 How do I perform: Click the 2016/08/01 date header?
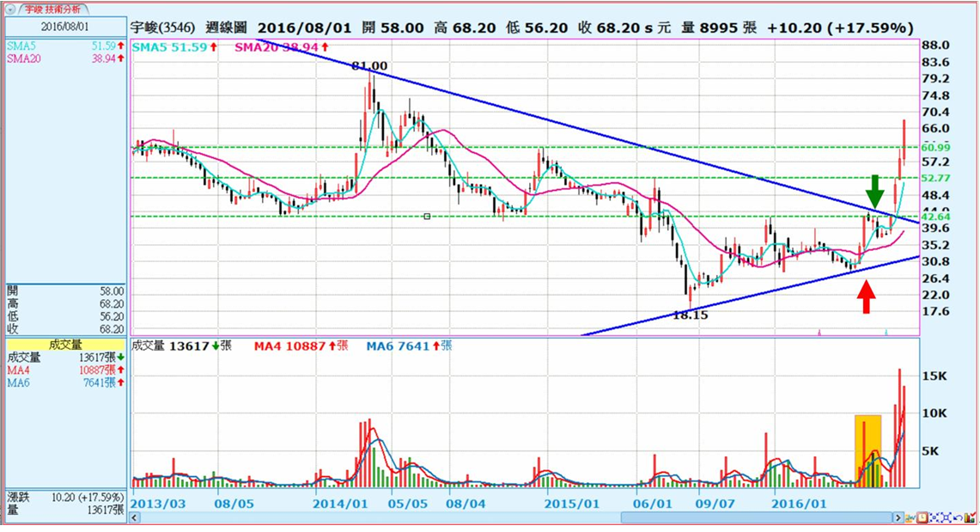tap(64, 28)
